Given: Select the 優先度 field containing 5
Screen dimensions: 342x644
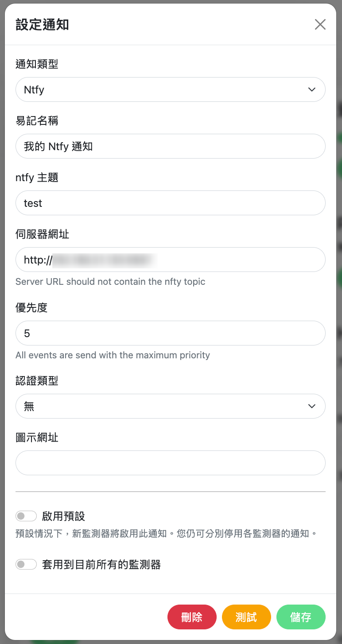Looking at the screenshot, I should click(171, 333).
